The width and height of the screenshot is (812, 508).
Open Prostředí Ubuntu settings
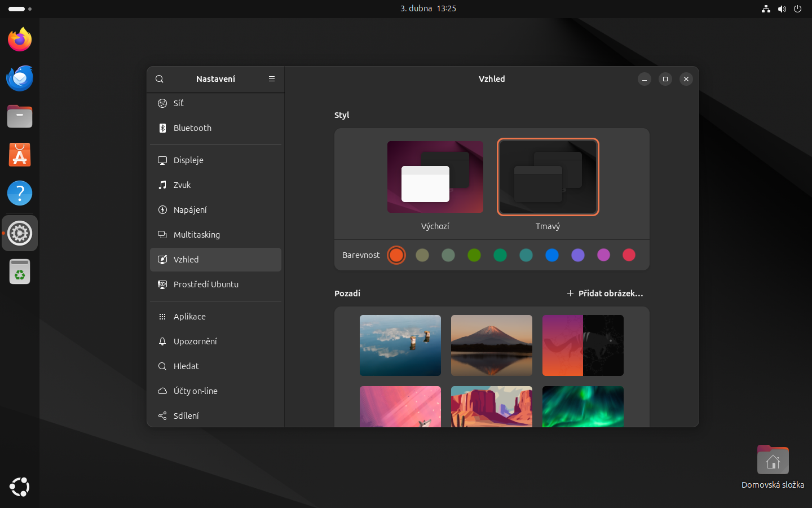(215, 284)
